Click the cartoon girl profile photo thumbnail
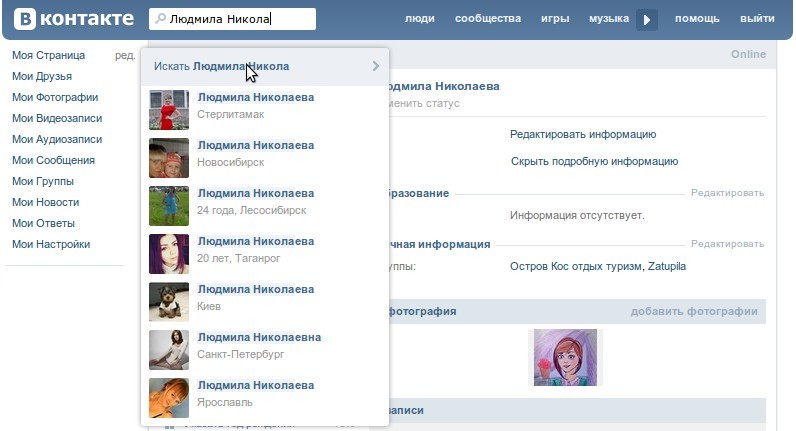This screenshot has width=796, height=431. click(563, 357)
